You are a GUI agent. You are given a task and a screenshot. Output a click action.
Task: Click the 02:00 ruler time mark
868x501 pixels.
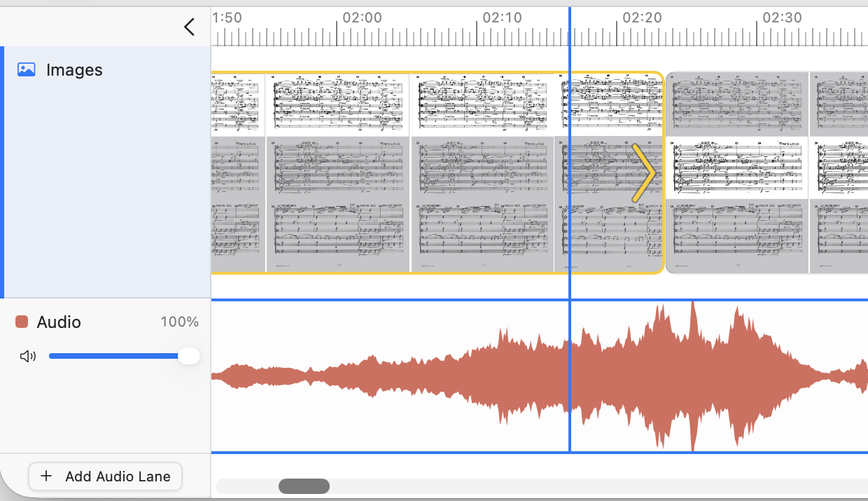click(362, 18)
